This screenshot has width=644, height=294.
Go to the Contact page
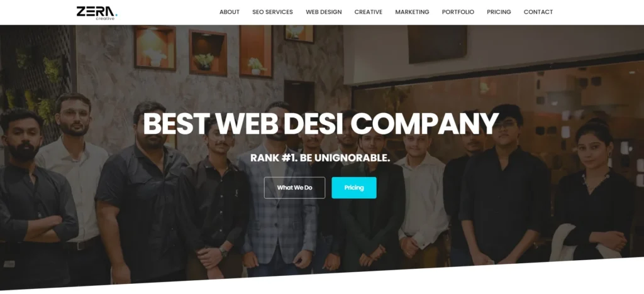(x=538, y=12)
